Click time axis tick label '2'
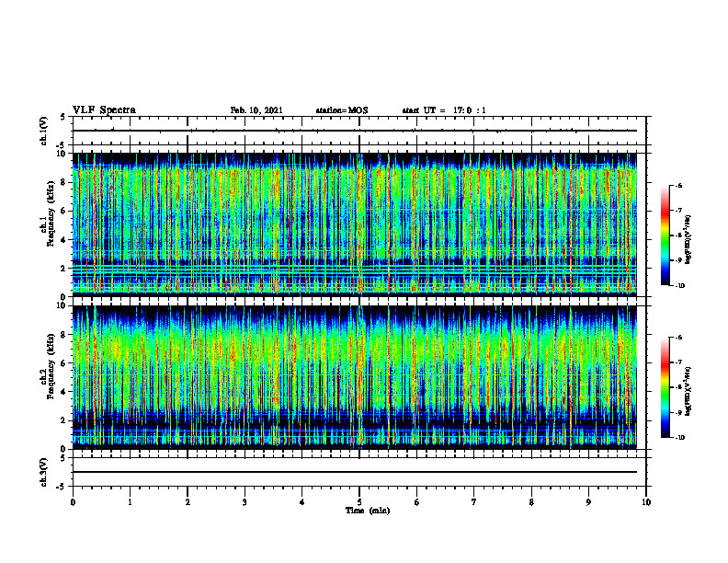The width and height of the screenshot is (728, 563). point(188,502)
